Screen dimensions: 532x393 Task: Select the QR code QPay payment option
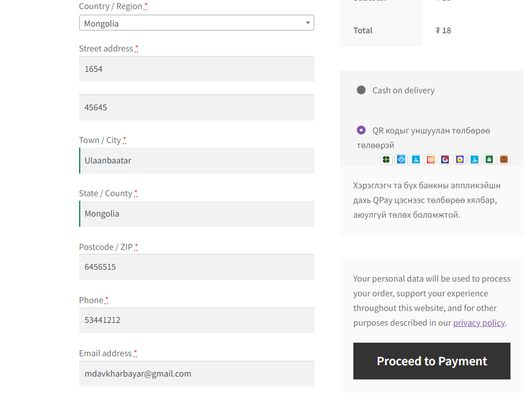coord(361,130)
